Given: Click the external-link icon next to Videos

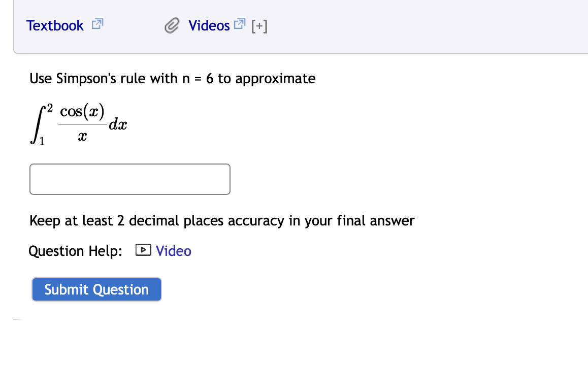Looking at the screenshot, I should 239,23.
